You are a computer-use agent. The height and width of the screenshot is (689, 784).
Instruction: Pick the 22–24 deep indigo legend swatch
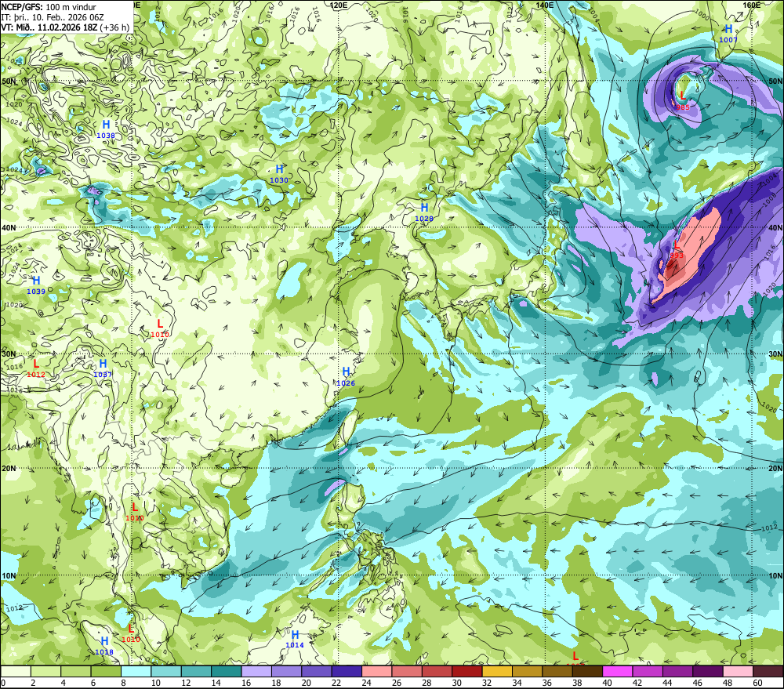[x=347, y=671]
